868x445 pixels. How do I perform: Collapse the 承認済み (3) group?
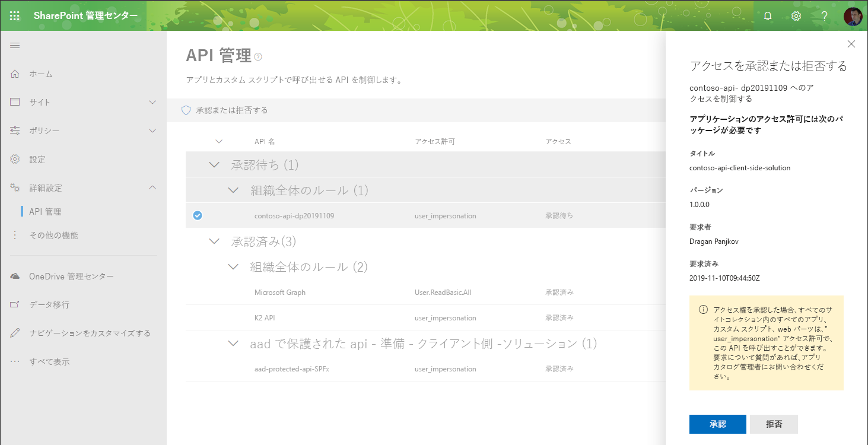[x=214, y=241]
